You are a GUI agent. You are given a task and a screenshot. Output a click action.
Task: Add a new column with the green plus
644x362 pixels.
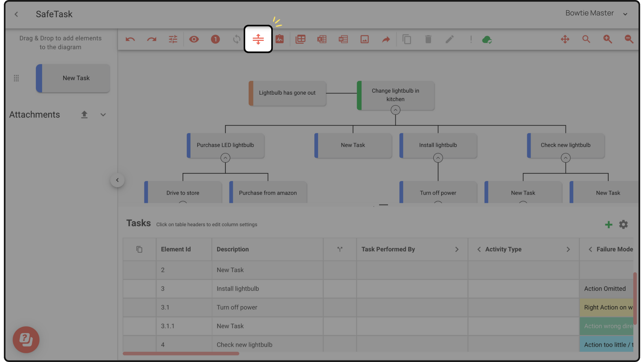click(x=608, y=225)
